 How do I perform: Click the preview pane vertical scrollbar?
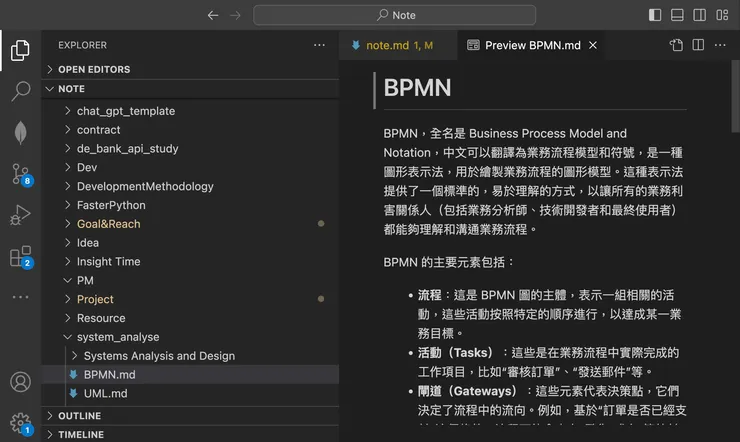[735, 97]
